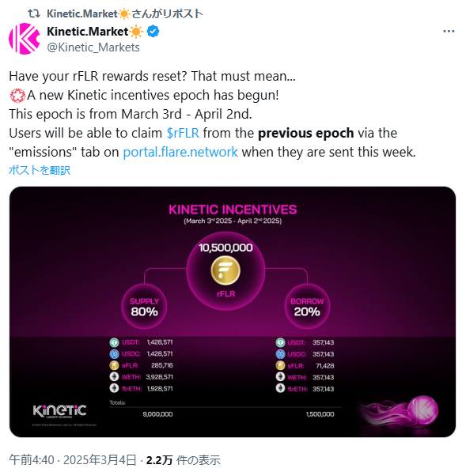Click the Kinetic.Market display name

[x=88, y=32]
